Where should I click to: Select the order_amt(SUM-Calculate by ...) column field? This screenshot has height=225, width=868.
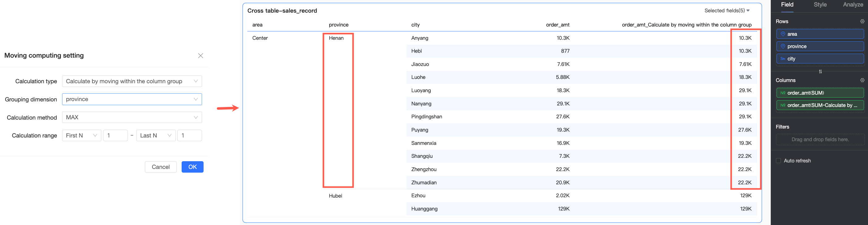(820, 105)
